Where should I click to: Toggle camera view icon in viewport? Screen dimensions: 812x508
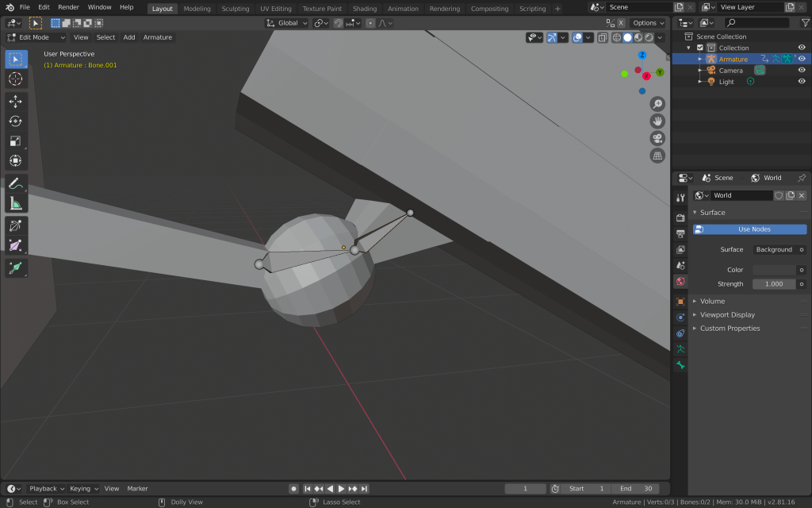tap(657, 138)
